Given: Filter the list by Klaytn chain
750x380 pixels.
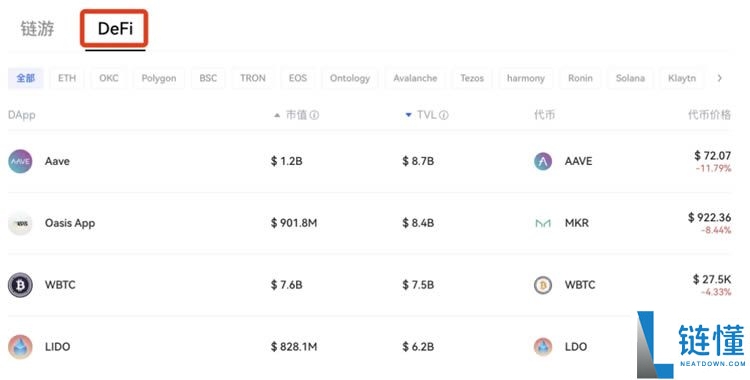Looking at the screenshot, I should (x=682, y=78).
